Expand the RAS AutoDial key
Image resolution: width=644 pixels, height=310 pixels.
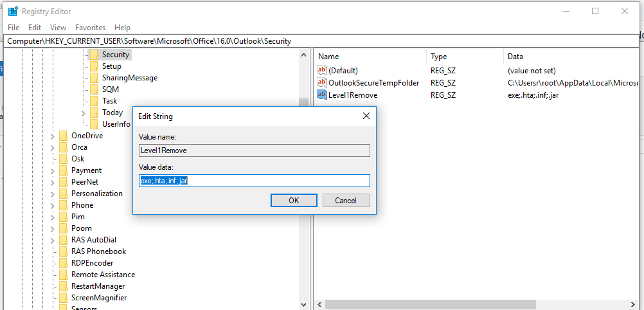click(52, 240)
